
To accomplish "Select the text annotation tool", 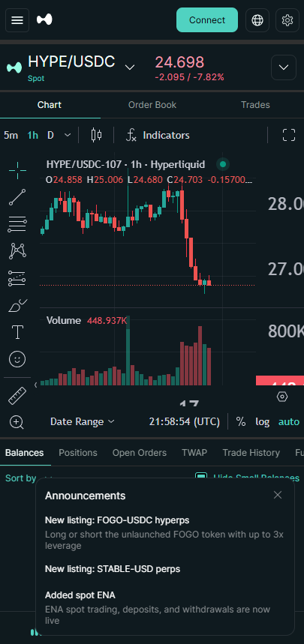I will click(17, 332).
